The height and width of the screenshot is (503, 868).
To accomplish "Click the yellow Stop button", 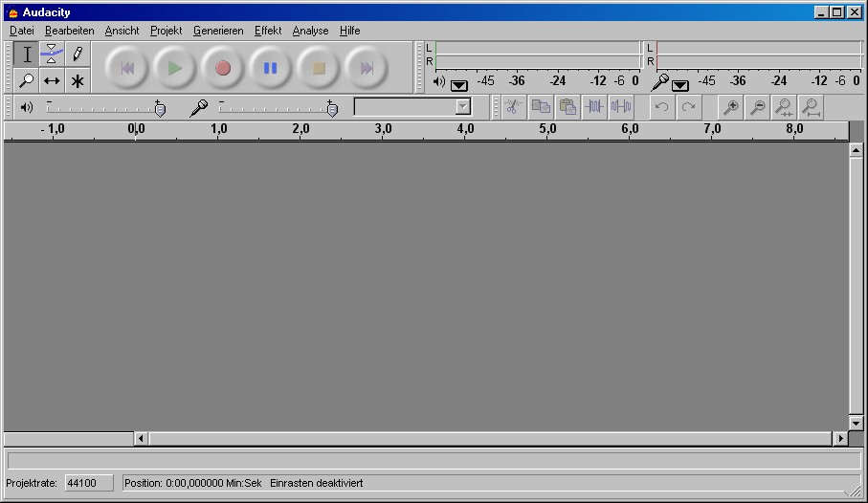I will [319, 68].
